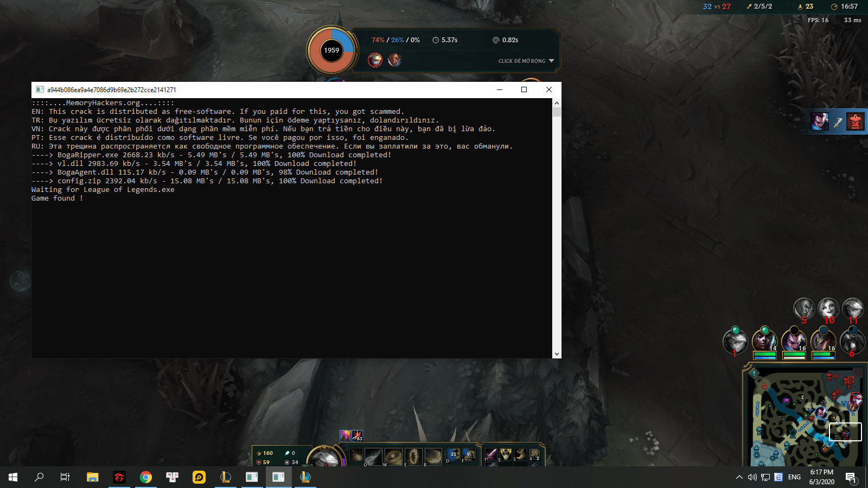Click the first purple buff icon

point(345,435)
